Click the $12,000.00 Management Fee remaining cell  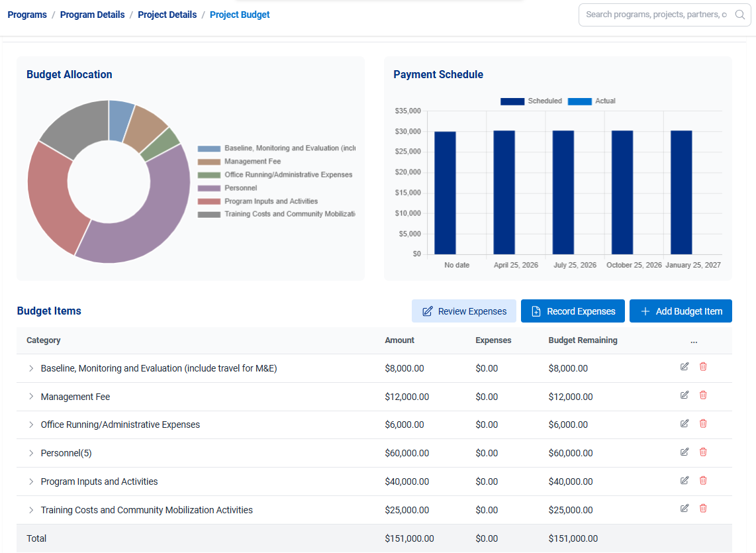[x=571, y=397]
